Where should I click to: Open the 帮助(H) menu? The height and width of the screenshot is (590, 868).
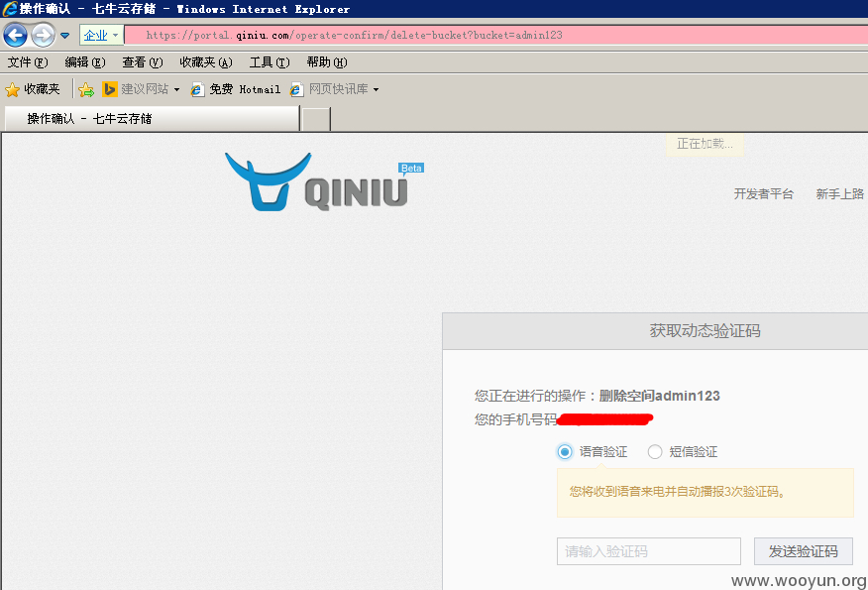pos(327,62)
